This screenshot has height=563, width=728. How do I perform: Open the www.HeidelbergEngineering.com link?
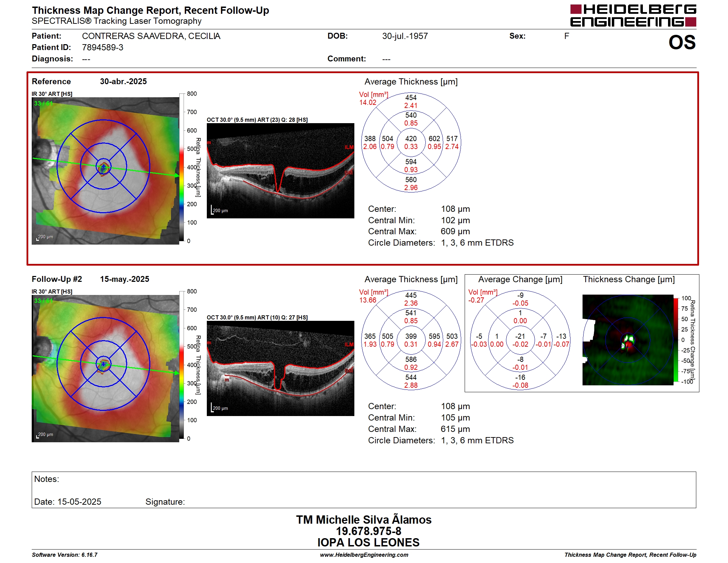(364, 555)
